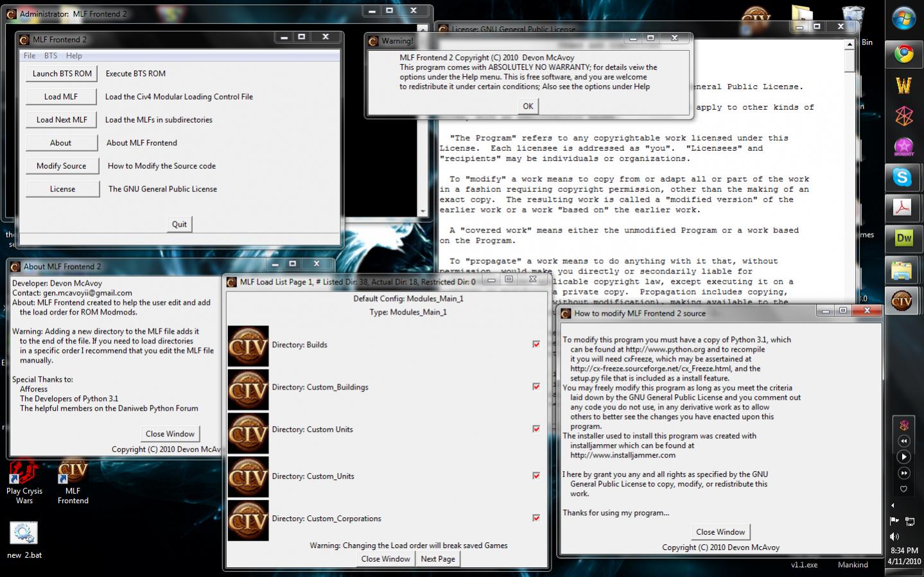
Task: Click the CIV icon beside Directory: Custom Units
Action: [x=248, y=433]
